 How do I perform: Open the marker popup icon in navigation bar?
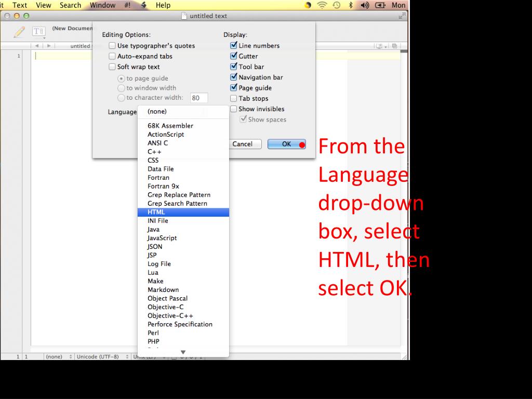381,46
